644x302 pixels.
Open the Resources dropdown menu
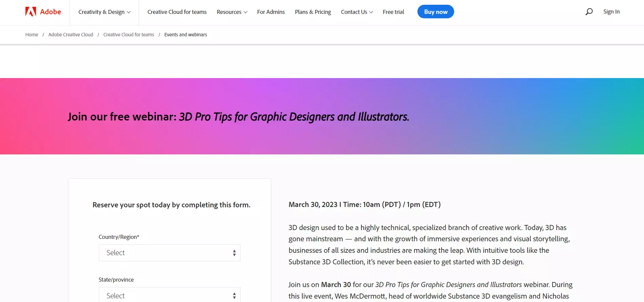click(232, 12)
